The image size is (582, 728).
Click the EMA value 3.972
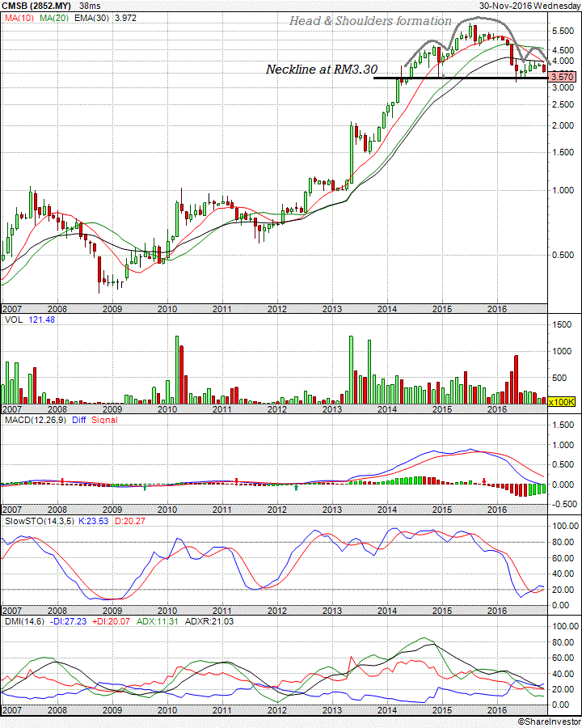pos(126,18)
